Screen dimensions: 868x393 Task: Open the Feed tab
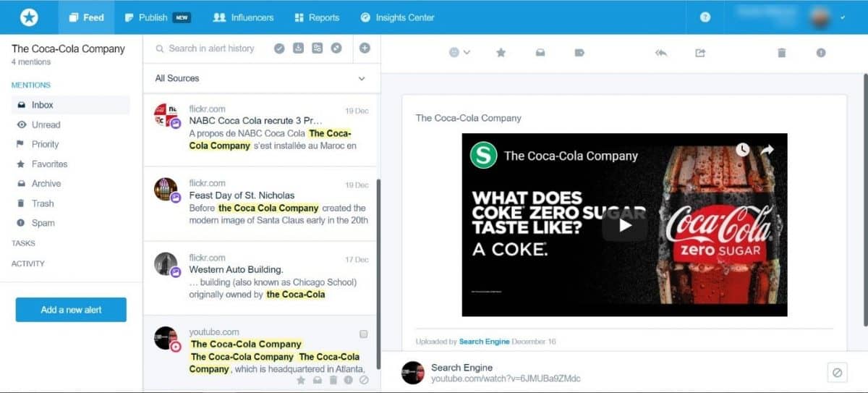(86, 17)
